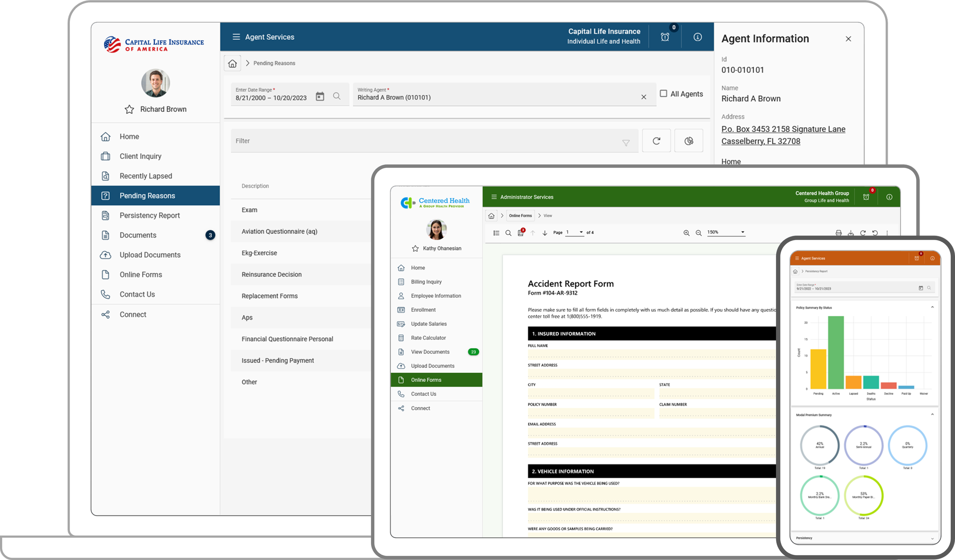The height and width of the screenshot is (560, 955).
Task: Refresh the Pending Reasons results
Action: point(656,140)
